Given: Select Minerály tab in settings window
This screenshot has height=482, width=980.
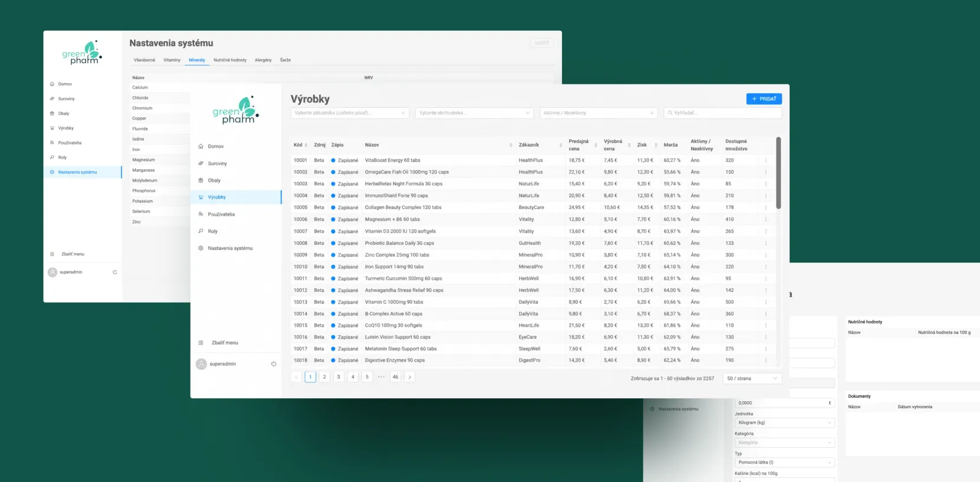Looking at the screenshot, I should (x=197, y=60).
